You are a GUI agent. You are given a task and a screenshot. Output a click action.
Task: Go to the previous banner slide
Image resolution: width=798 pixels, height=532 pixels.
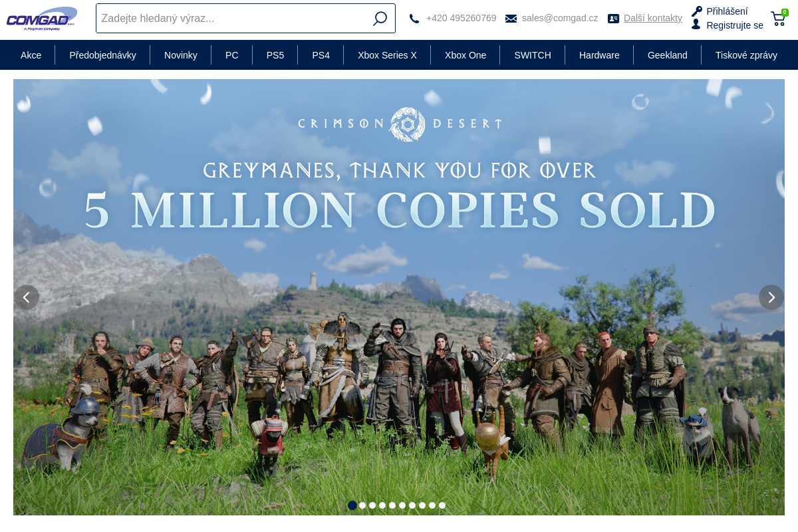click(x=27, y=297)
